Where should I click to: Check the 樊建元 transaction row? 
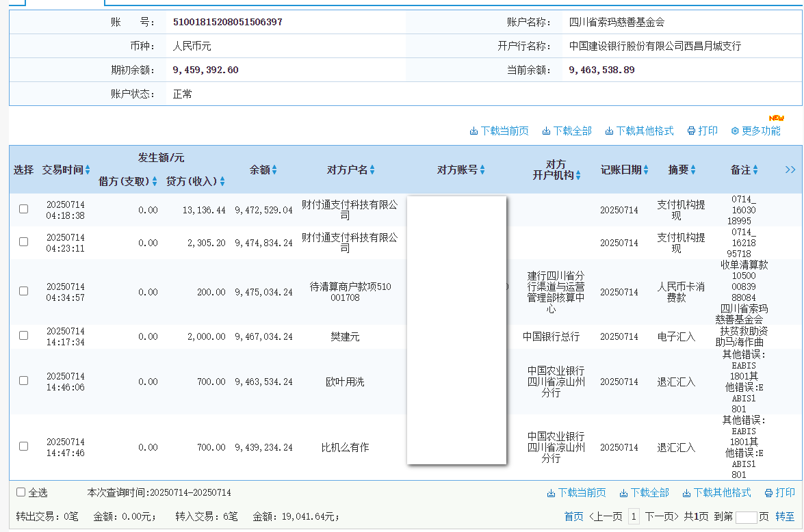click(x=23, y=336)
